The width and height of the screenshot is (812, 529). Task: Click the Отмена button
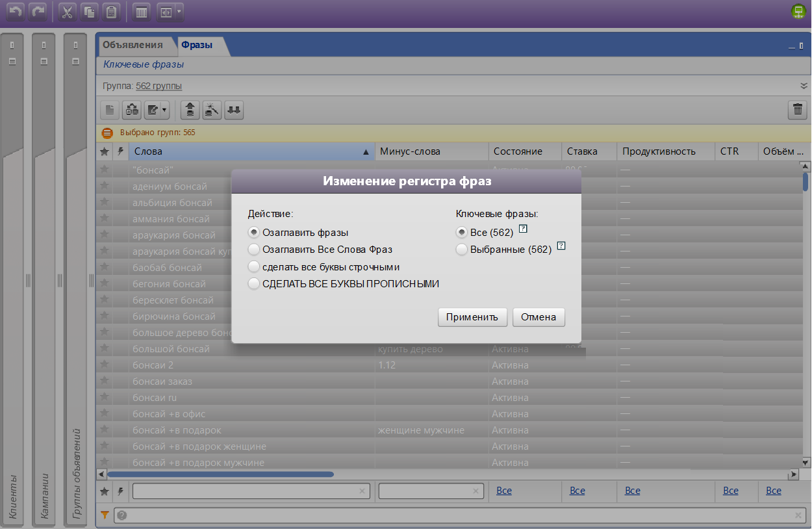539,317
